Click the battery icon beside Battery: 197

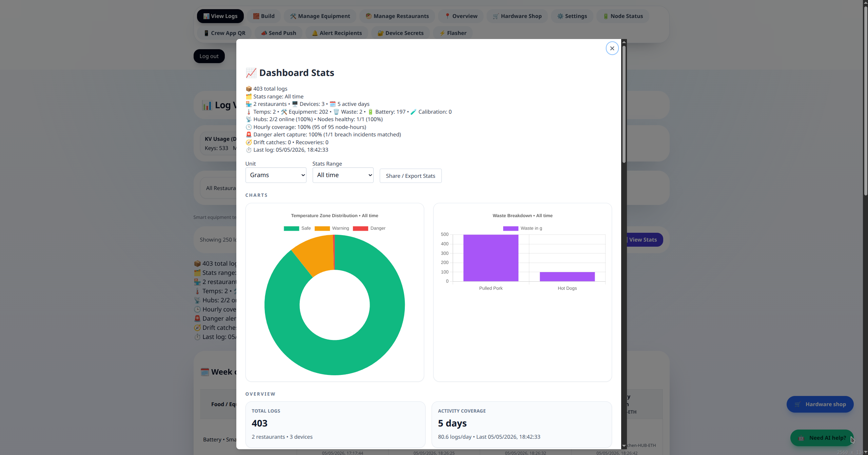coord(371,112)
